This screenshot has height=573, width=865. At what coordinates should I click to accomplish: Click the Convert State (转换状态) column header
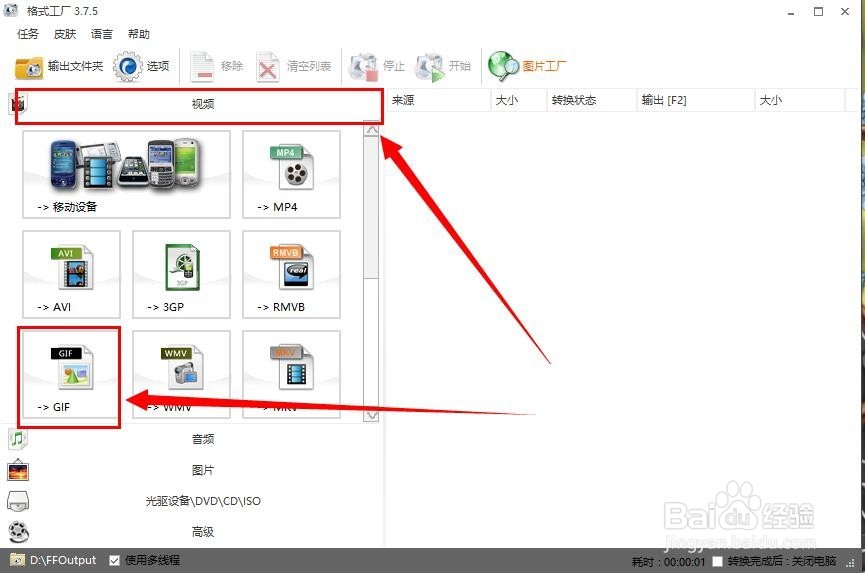coord(591,100)
